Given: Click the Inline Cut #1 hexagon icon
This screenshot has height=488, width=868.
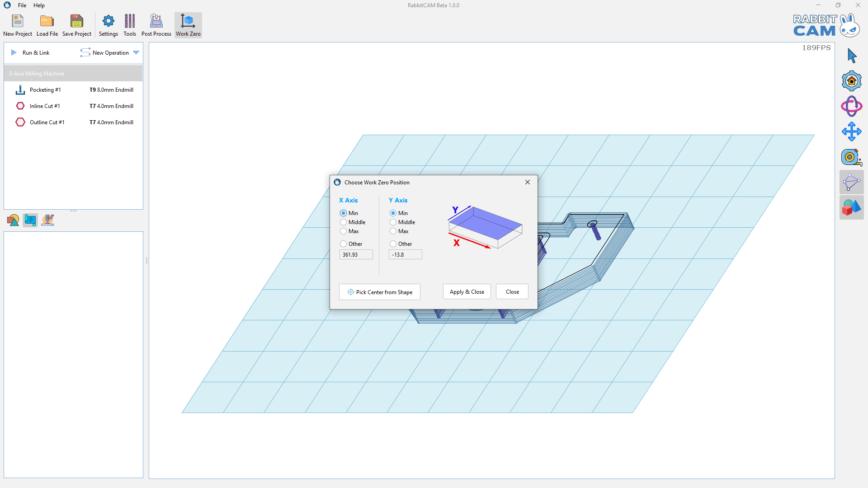Looking at the screenshot, I should point(20,106).
